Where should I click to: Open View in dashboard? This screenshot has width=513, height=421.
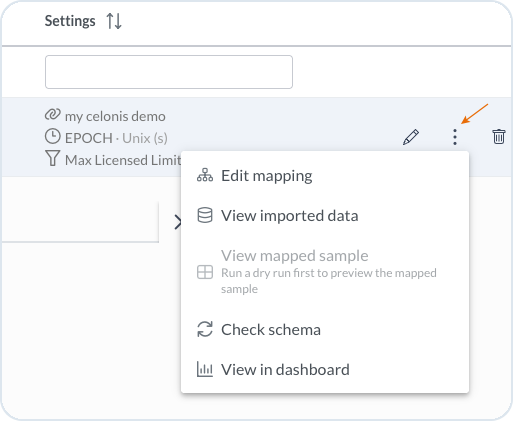coord(325,370)
